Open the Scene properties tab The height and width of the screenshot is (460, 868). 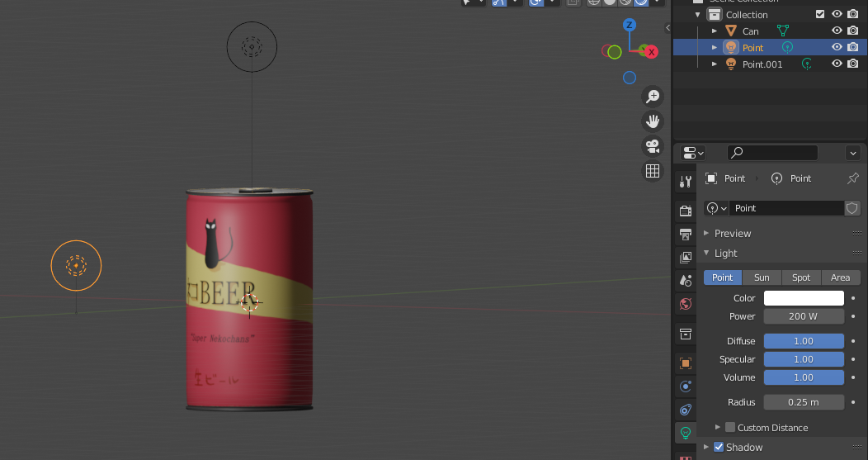pyautogui.click(x=686, y=281)
